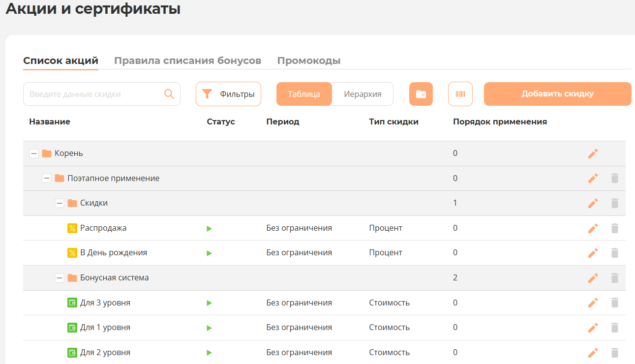
Task: Click the Добавить скидку button
Action: click(x=557, y=94)
